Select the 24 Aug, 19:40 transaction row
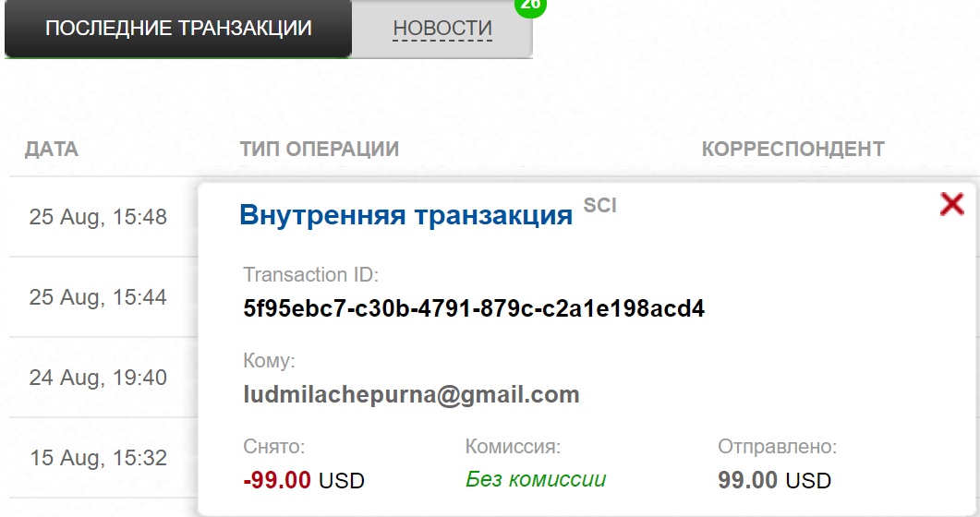The width and height of the screenshot is (980, 517). point(98,378)
